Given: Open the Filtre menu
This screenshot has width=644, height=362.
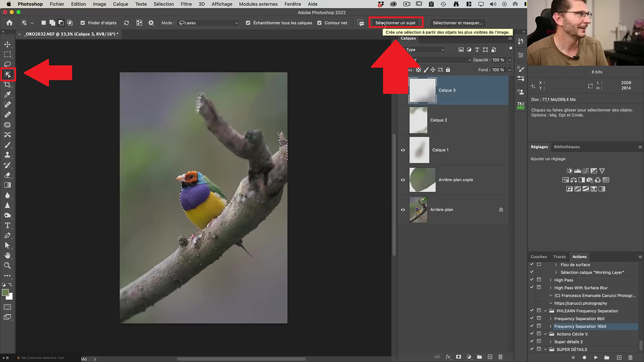Looking at the screenshot, I should (186, 4).
